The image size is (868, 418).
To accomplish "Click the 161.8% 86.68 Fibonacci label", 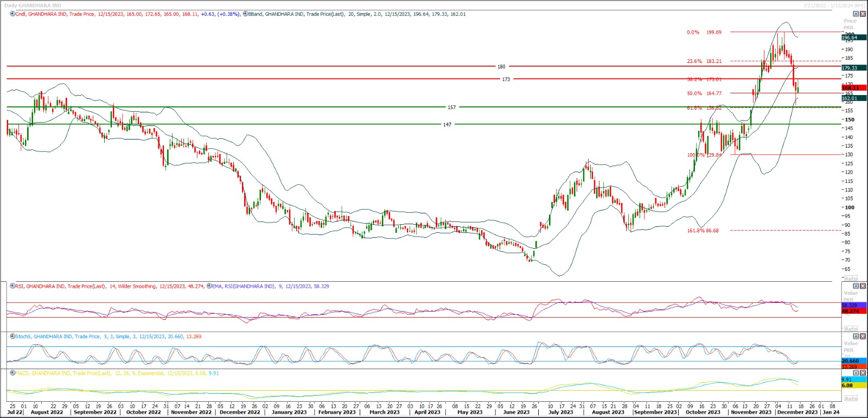I will pos(703,231).
